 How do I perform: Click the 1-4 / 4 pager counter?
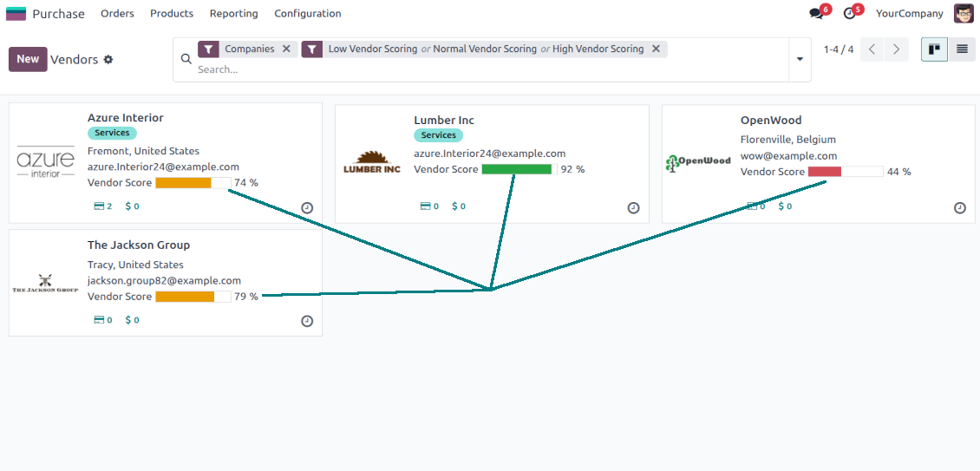tap(838, 49)
